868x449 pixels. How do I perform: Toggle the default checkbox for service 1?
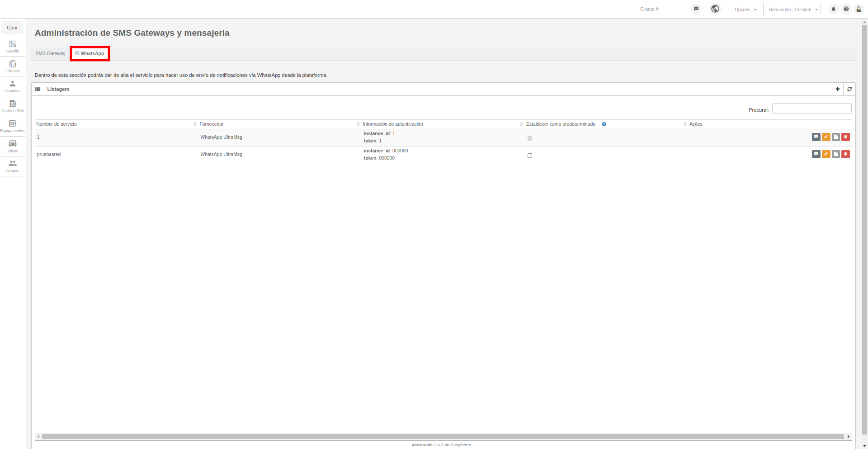tap(530, 138)
